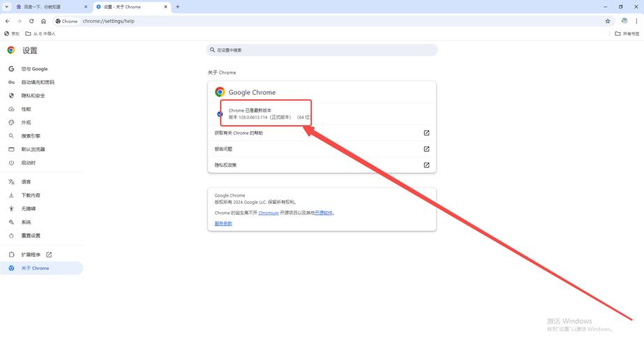Open the tab search dropdown arrow
Image resolution: width=644 pixels, height=349 pixels.
pos(6,6)
